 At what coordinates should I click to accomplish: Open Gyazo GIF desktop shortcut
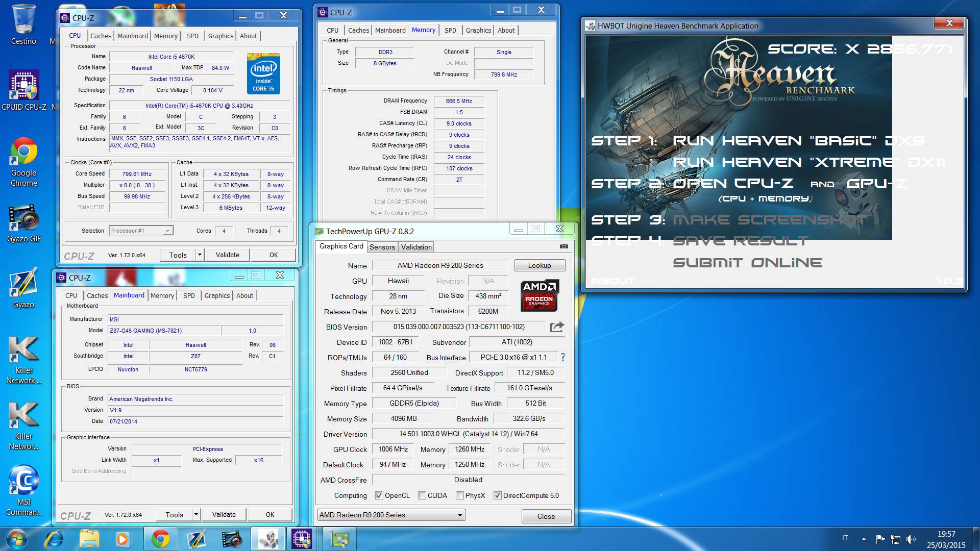(23, 223)
